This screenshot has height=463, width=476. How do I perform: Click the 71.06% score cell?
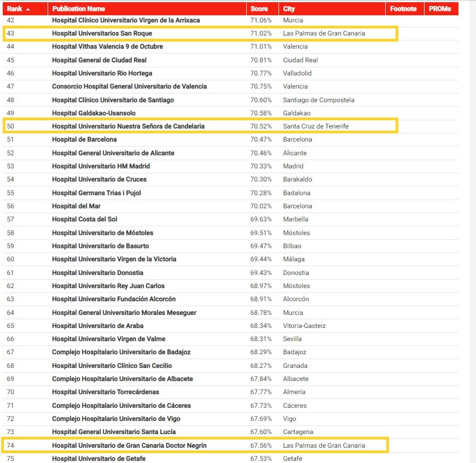pos(261,20)
